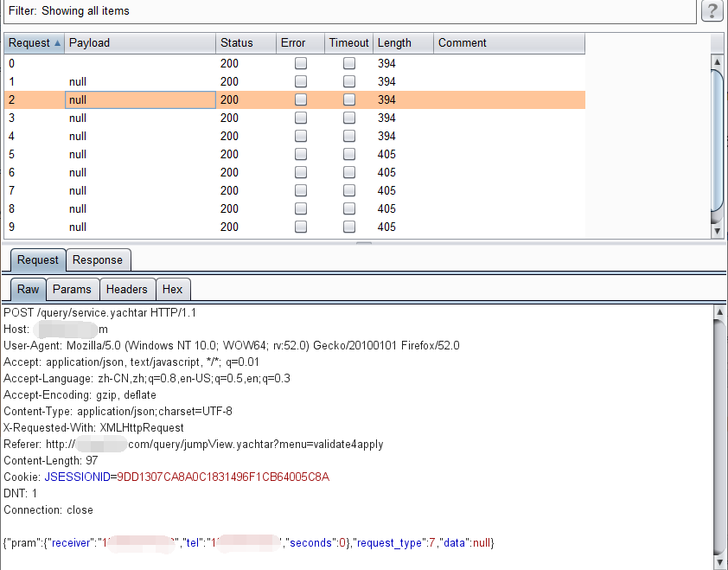
Task: Click the raw request pane scroll up arrow
Action: tap(719, 311)
